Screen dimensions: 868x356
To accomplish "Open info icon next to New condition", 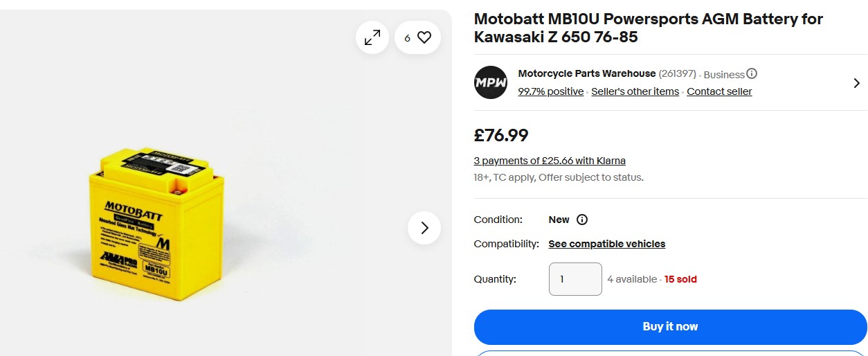I will pos(582,220).
